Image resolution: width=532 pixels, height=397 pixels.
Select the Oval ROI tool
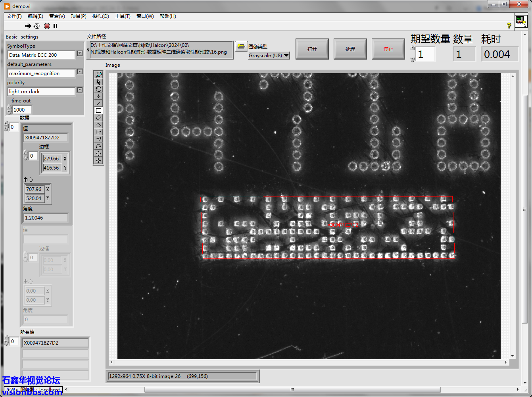pos(98,153)
